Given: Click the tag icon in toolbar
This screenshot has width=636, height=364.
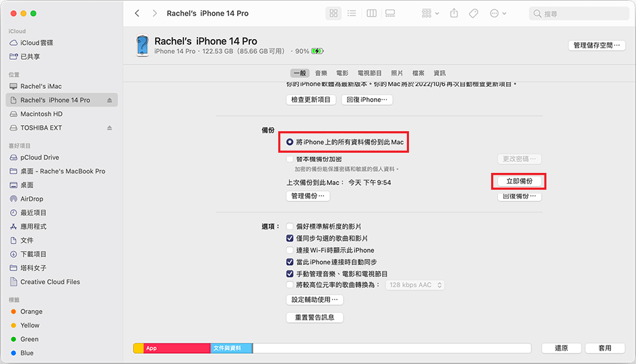Looking at the screenshot, I should pyautogui.click(x=473, y=13).
